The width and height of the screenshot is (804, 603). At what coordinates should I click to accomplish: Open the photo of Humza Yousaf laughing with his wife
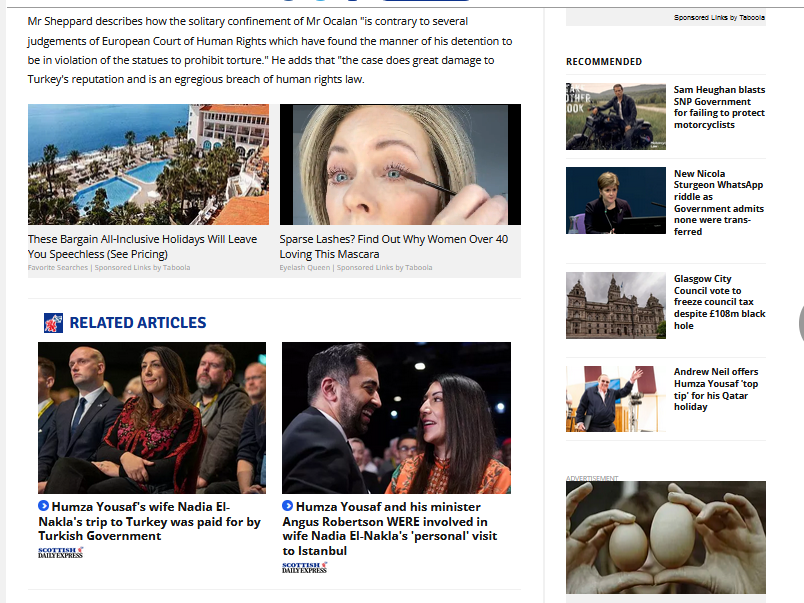point(396,418)
